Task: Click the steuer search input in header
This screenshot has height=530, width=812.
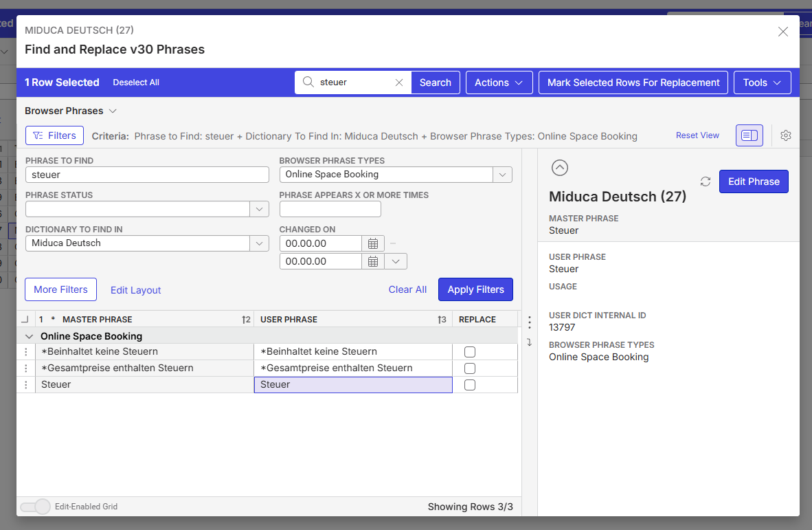Action: coord(354,82)
